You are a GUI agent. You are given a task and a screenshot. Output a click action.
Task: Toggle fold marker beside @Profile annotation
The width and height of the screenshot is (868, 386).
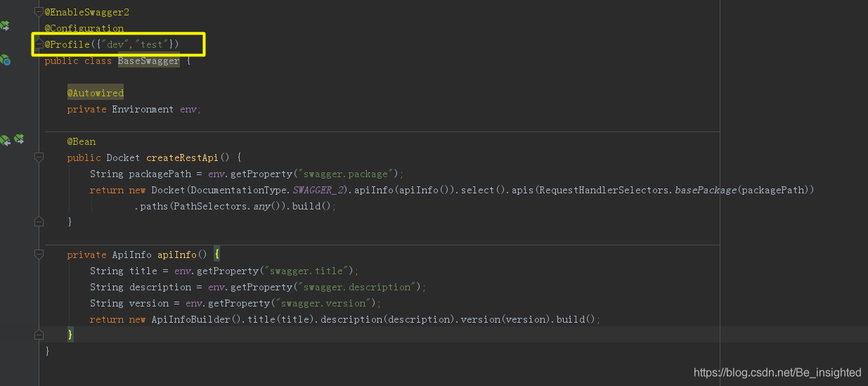click(x=39, y=44)
